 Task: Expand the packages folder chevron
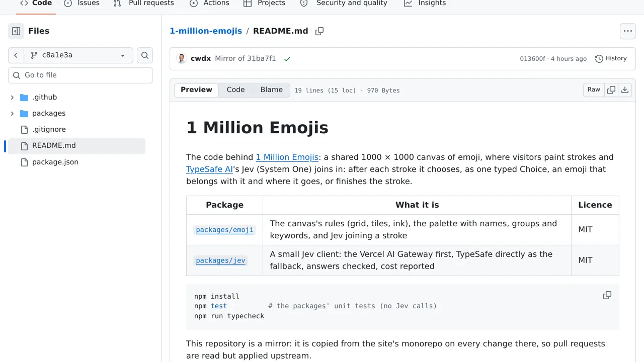(x=12, y=114)
